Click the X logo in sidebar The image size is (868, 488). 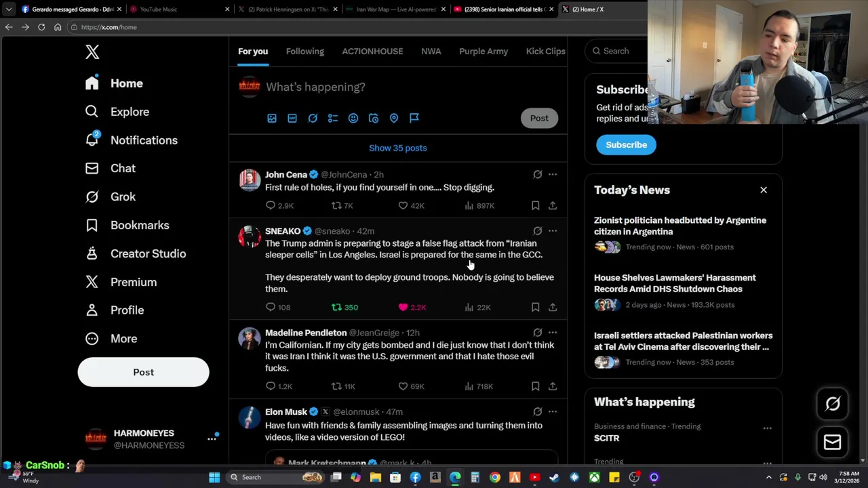point(92,52)
